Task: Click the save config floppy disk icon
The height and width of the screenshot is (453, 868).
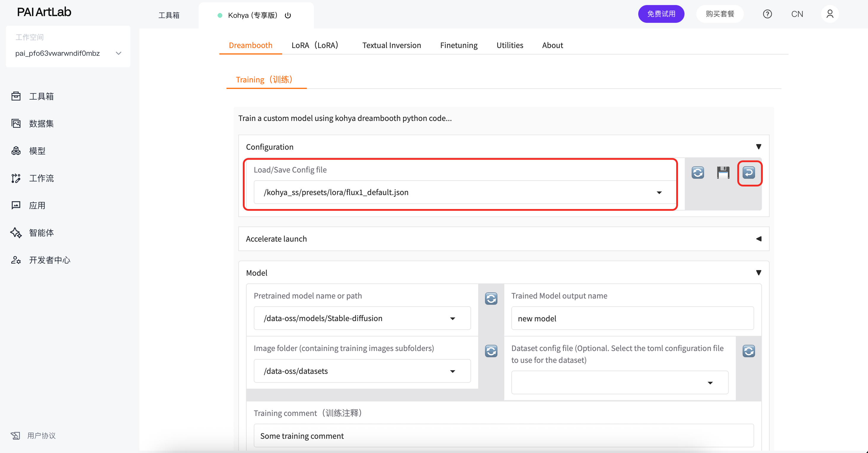Action: (723, 173)
